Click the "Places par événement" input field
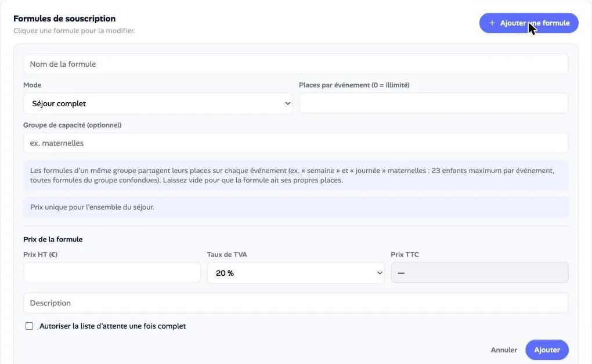The width and height of the screenshot is (592, 364). coord(434,103)
